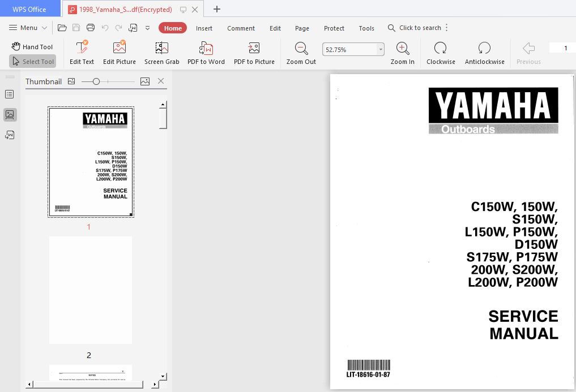The image size is (576, 392).
Task: Open the Edit ribbon tab
Action: [275, 28]
